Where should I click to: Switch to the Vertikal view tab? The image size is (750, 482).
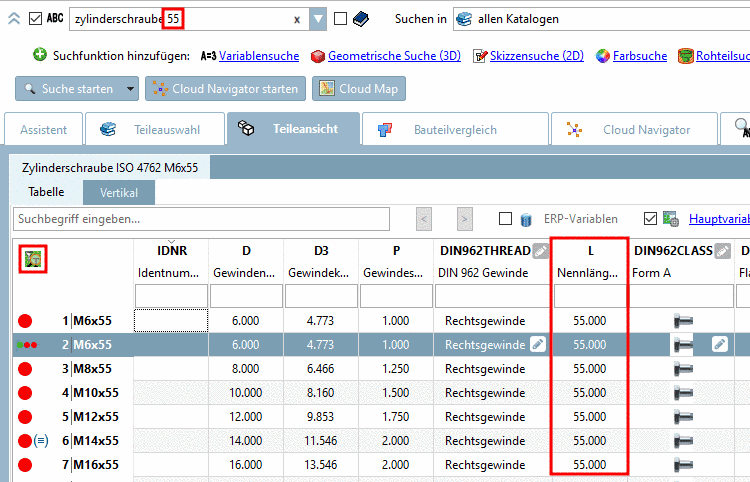pos(119,193)
